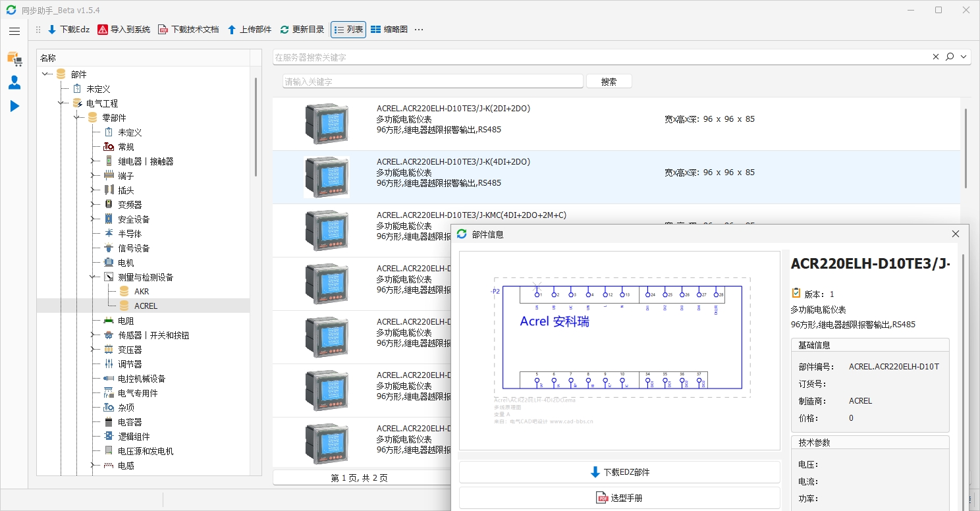Select the 电压源和发电机 category icon

(109, 451)
